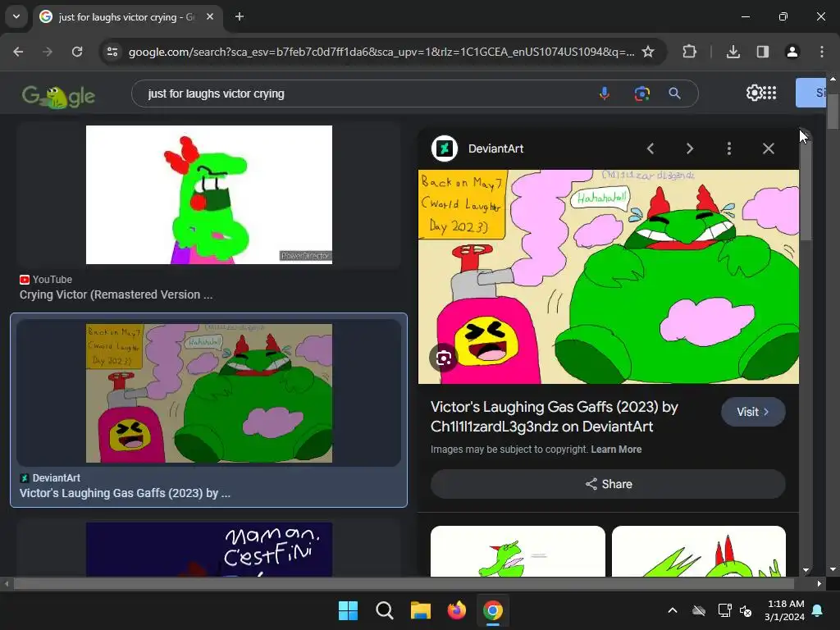840x630 pixels.
Task: Open 'Victor's Laughing Gas Gaffs (2023) by' result title
Action: pos(125,493)
